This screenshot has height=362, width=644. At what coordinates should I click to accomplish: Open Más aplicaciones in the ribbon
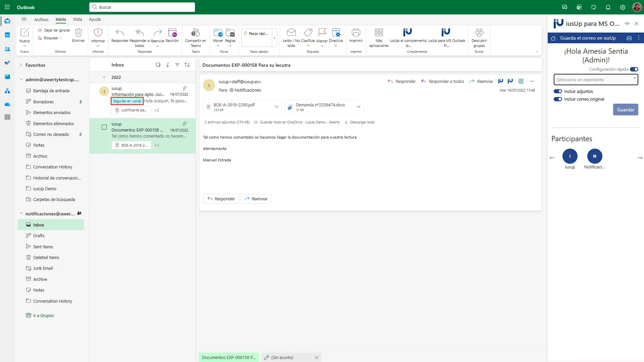[379, 33]
